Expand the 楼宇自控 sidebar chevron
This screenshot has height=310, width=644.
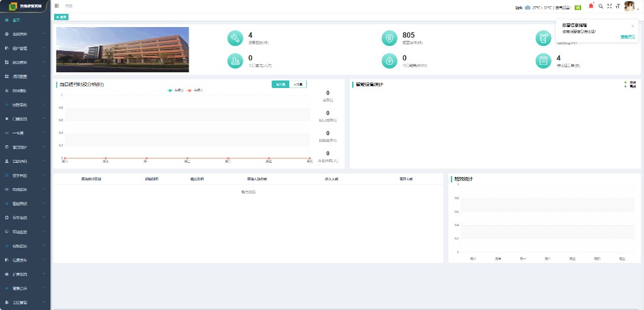tap(44, 175)
